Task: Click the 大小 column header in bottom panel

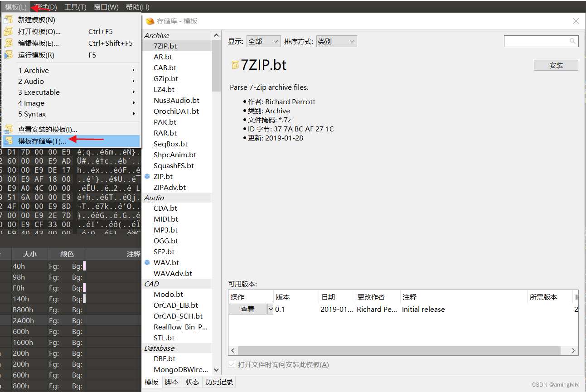Action: 29,254
